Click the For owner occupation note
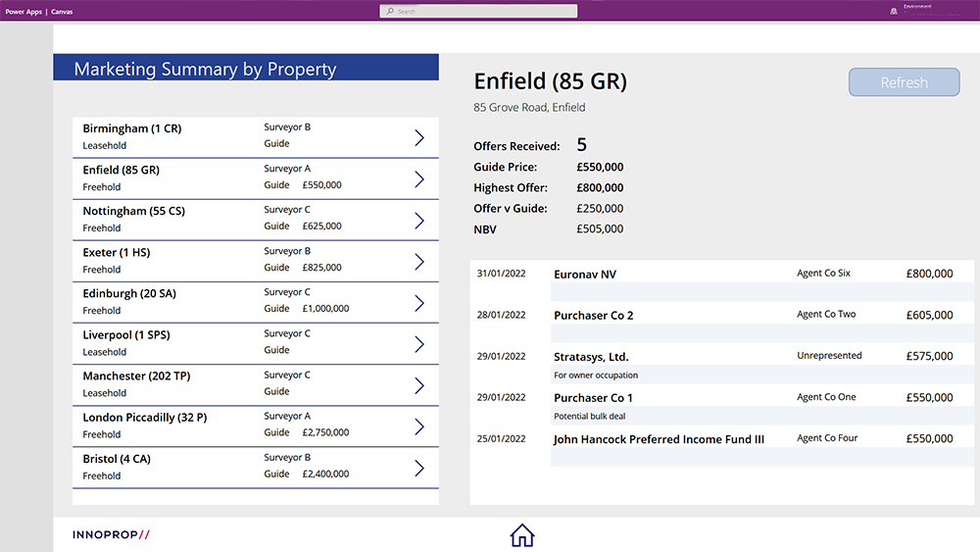Image resolution: width=980 pixels, height=552 pixels. [x=596, y=376]
